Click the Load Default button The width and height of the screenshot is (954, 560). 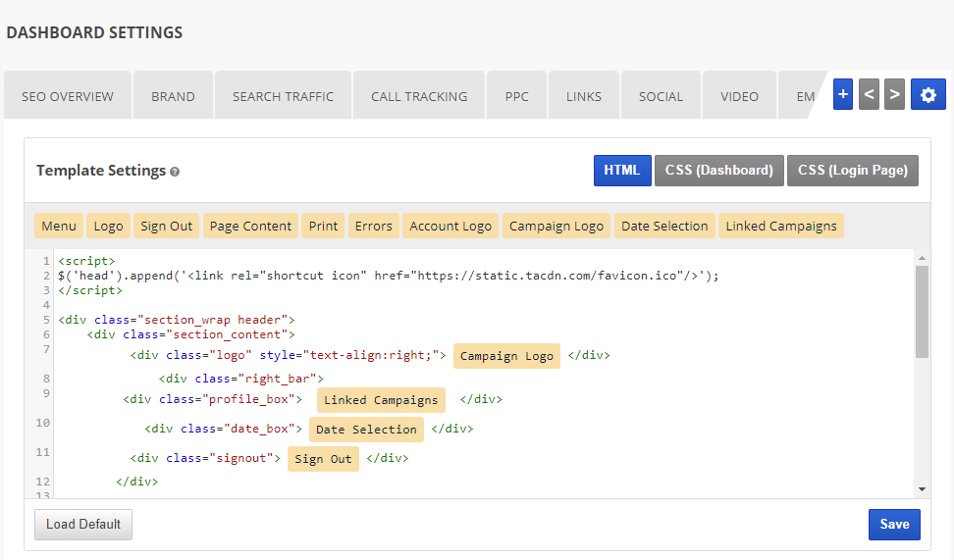[83, 525]
